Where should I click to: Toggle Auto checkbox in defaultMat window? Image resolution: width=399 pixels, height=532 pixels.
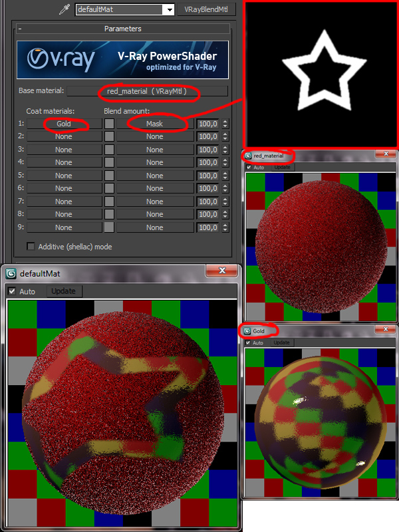pos(11,291)
